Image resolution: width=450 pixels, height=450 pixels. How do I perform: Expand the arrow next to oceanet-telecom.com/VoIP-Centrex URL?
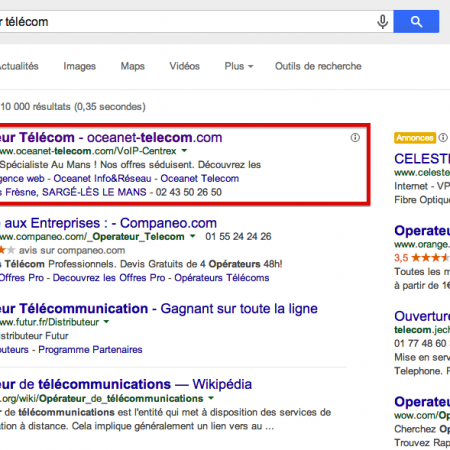click(184, 151)
